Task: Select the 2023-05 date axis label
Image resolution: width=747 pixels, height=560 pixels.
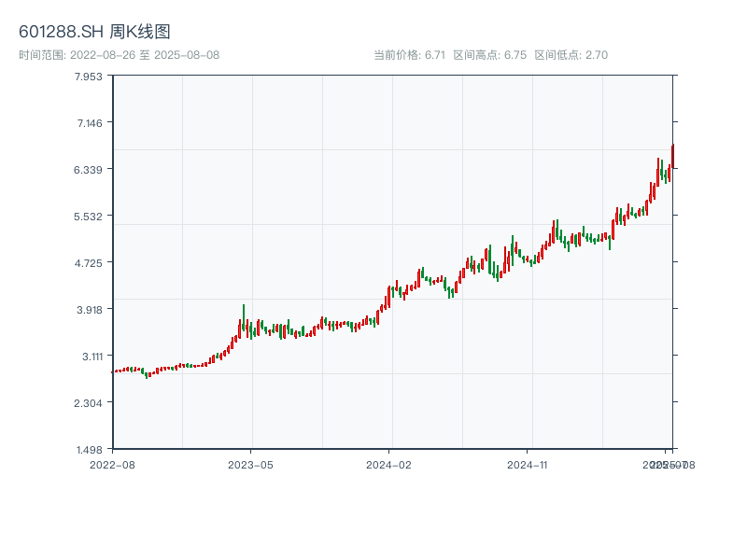Action: point(250,464)
